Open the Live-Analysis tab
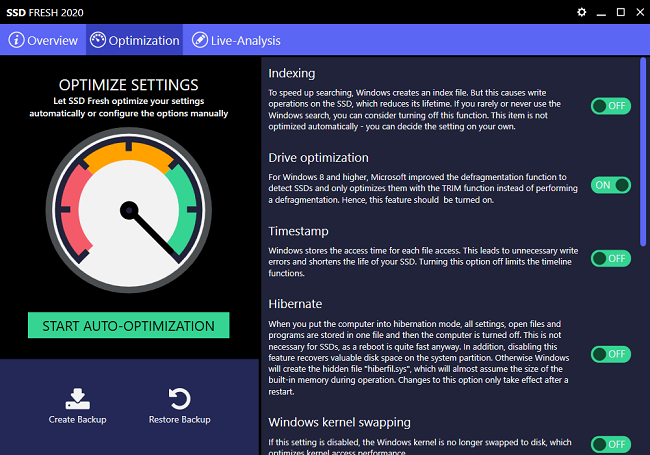650x455 pixels. pyautogui.click(x=236, y=40)
